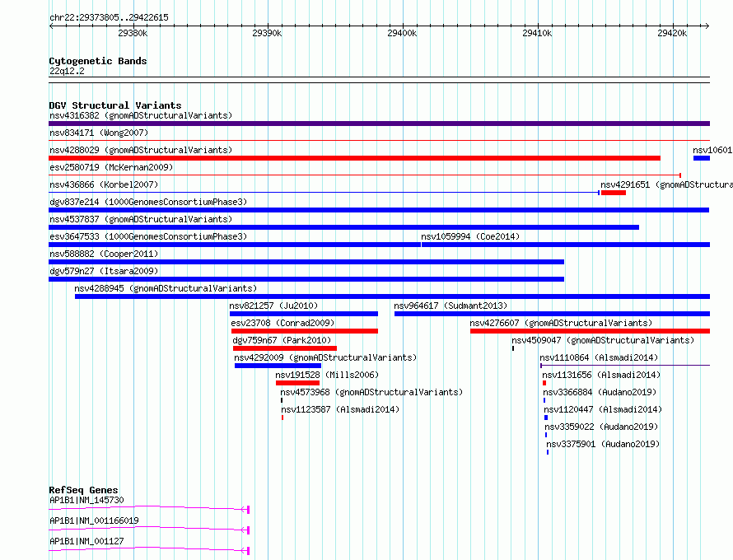The width and height of the screenshot is (733, 560).
Task: Click the 29400k ruler mark
Action: [402, 33]
